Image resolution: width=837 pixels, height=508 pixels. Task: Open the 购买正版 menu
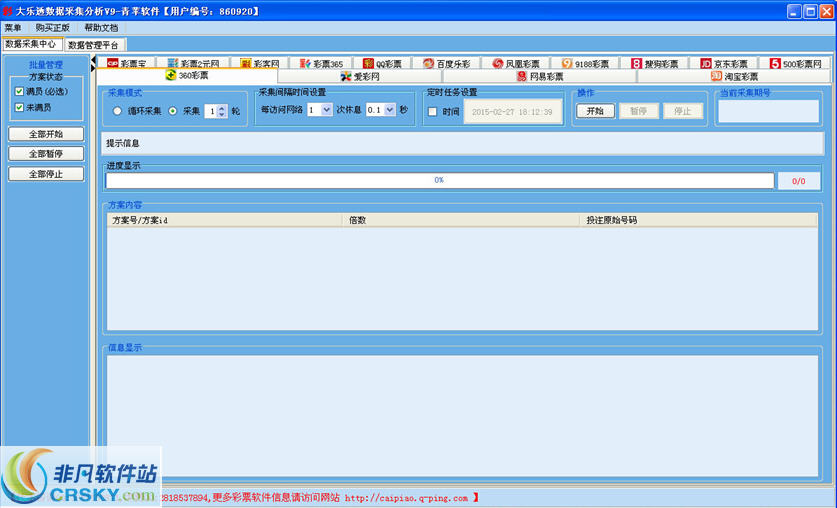(x=52, y=27)
